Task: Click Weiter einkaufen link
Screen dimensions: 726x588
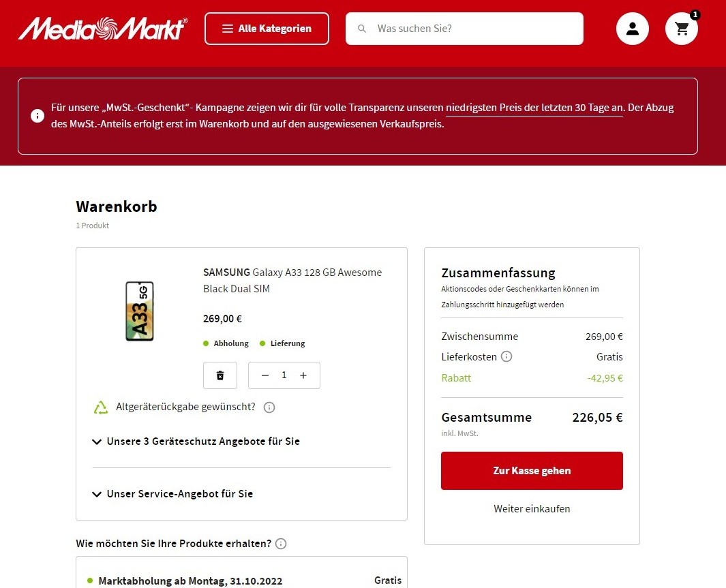Action: coord(532,508)
